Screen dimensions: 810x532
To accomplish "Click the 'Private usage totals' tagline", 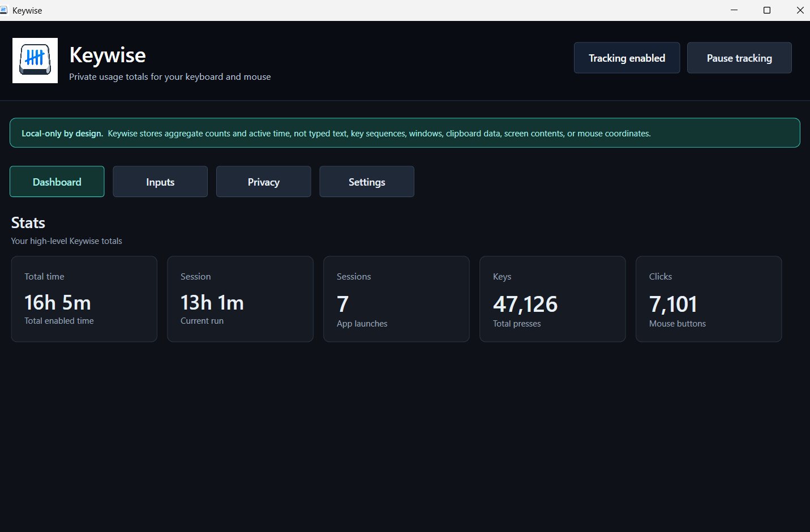I will [170, 77].
